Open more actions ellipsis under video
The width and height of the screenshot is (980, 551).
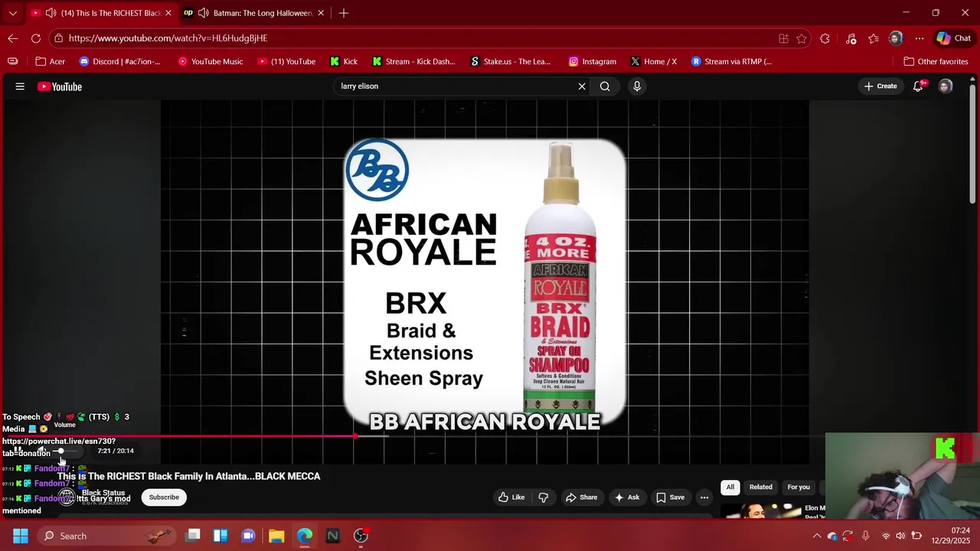click(x=704, y=497)
